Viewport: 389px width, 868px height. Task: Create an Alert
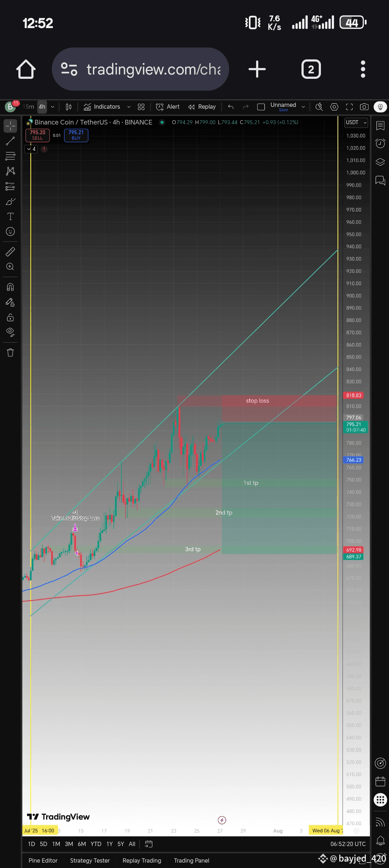(167, 107)
